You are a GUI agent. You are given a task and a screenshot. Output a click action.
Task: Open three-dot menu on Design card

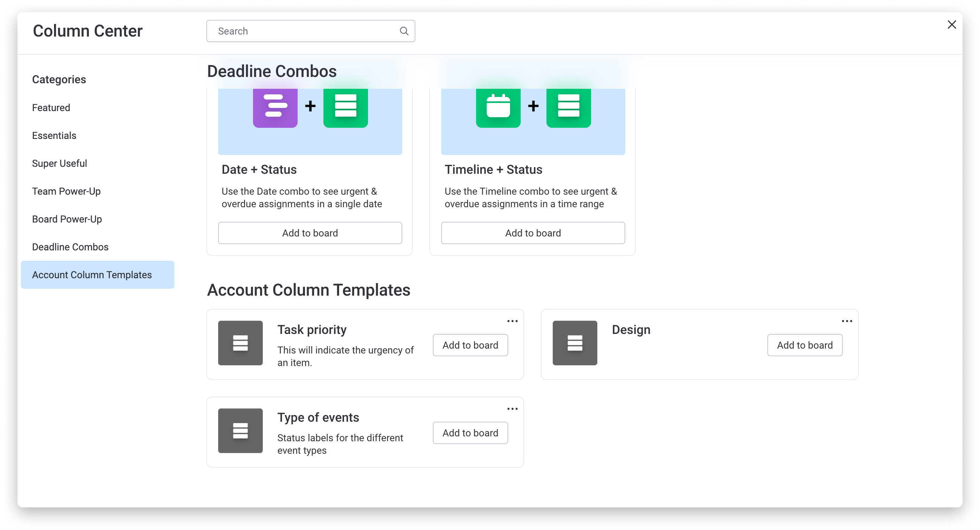pos(847,321)
